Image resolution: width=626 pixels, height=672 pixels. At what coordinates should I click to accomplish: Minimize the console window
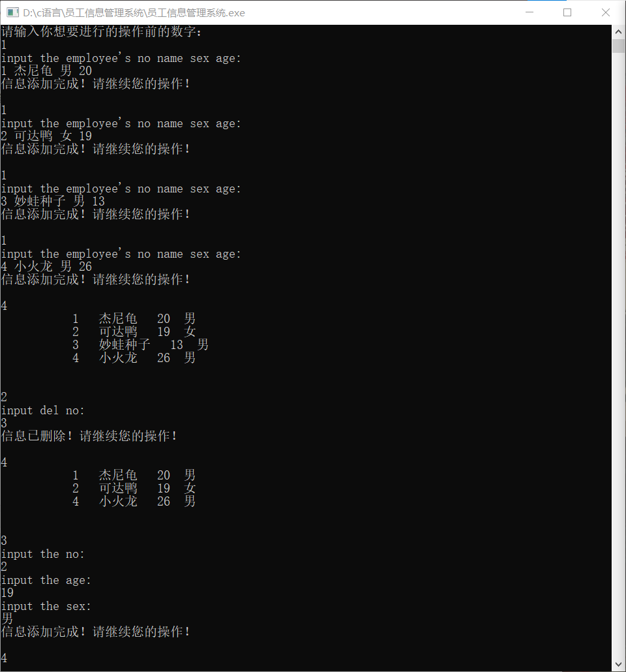pyautogui.click(x=529, y=12)
